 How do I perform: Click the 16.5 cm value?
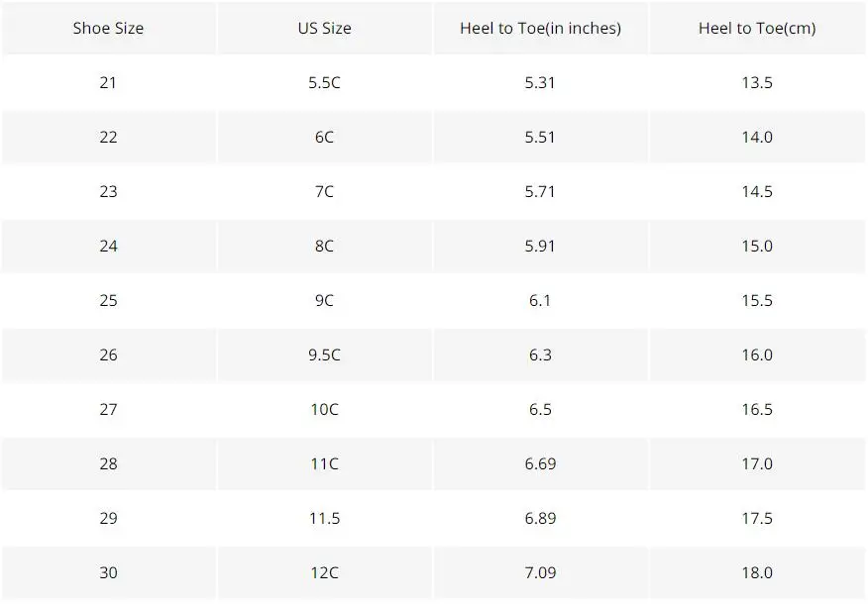(x=757, y=409)
